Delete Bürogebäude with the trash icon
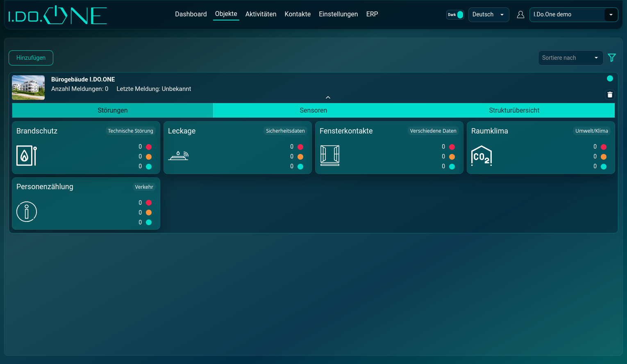This screenshot has height=364, width=627. coord(610,95)
